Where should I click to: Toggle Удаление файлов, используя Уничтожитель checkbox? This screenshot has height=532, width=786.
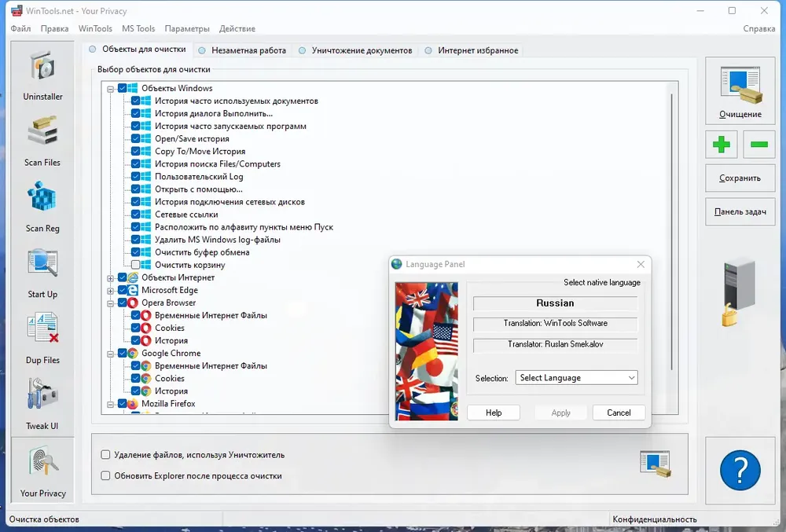coord(105,455)
